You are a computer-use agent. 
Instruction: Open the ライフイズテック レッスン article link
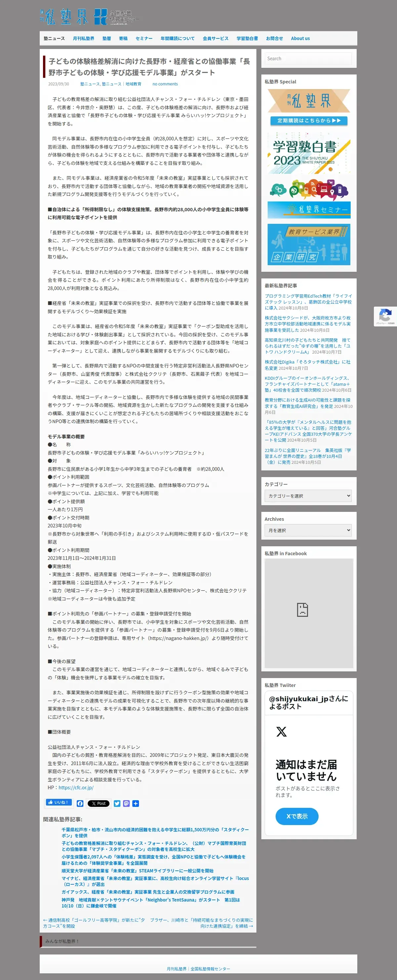tap(308, 302)
